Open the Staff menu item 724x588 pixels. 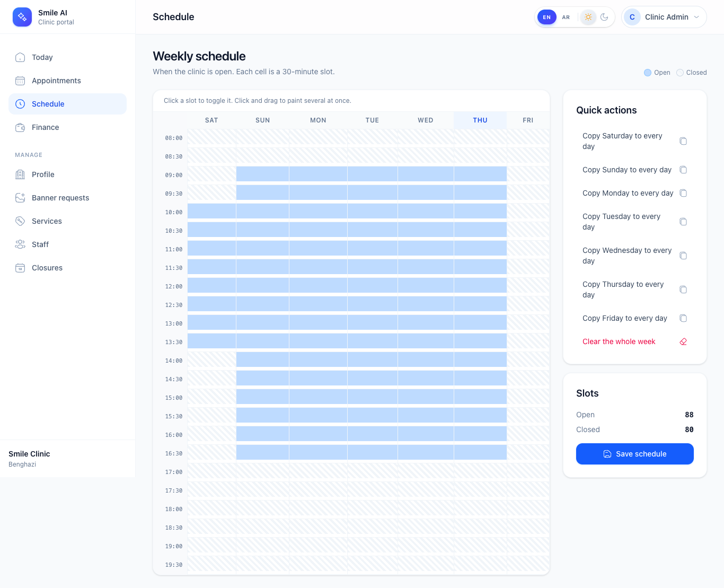[68, 244]
